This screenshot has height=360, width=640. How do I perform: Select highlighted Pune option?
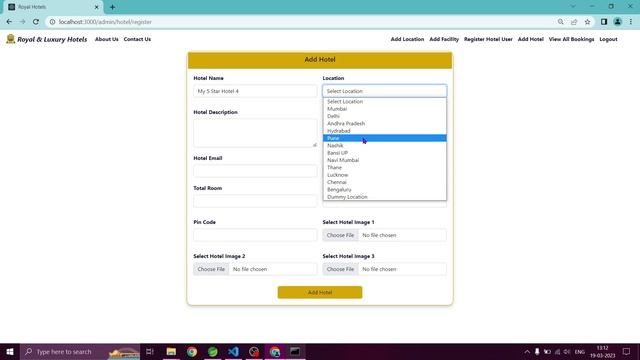tap(384, 138)
